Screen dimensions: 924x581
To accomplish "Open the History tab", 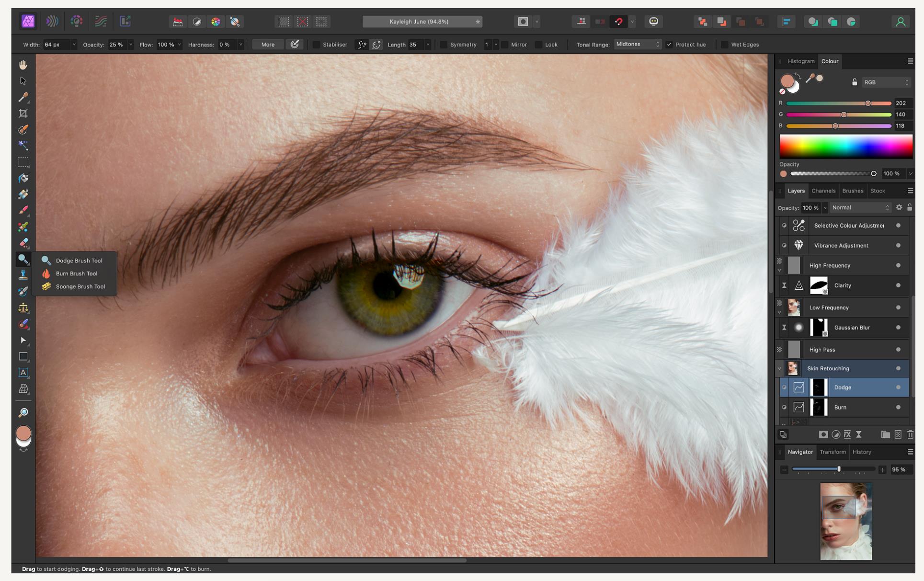I will (861, 452).
